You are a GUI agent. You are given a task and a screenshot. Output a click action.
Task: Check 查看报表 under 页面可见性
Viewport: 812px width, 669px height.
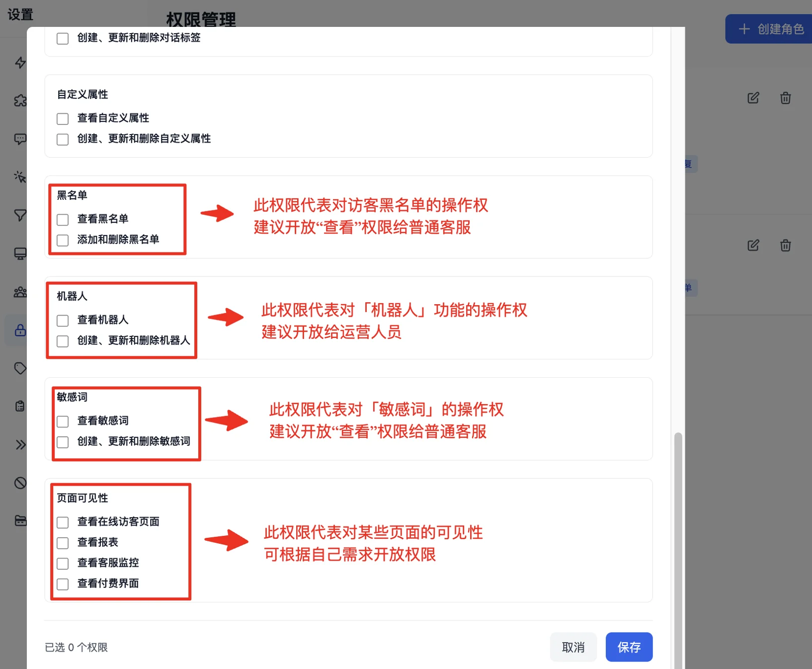point(62,543)
